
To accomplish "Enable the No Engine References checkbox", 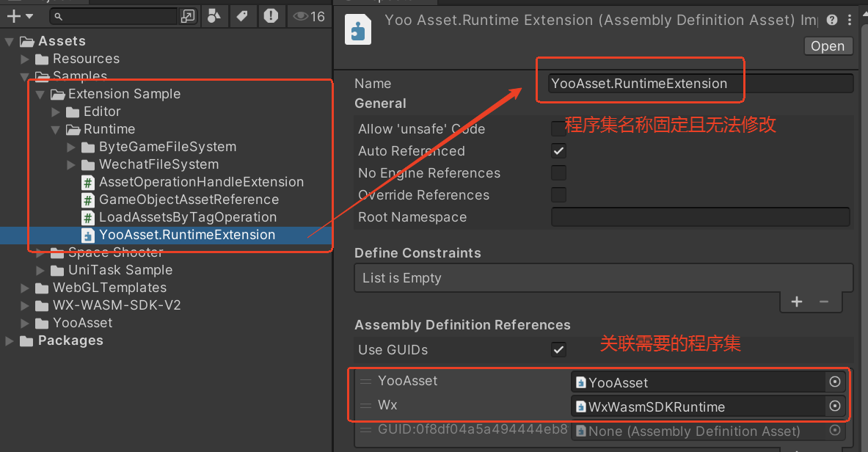I will click(558, 173).
